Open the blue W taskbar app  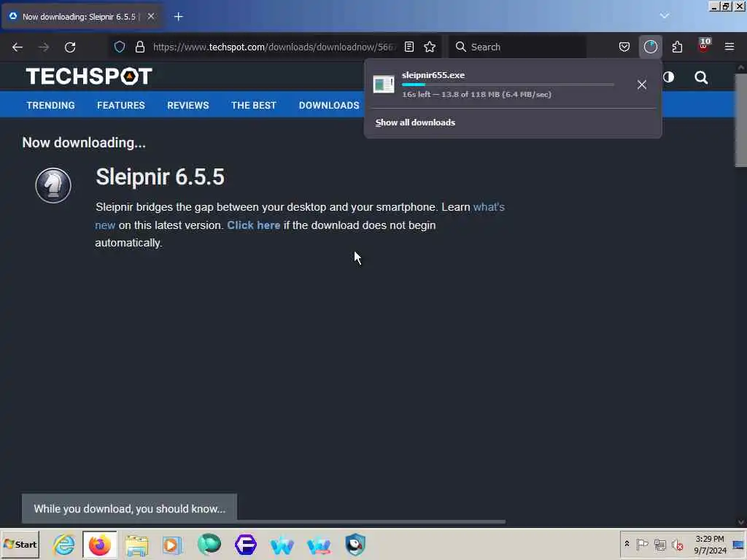pos(282,545)
